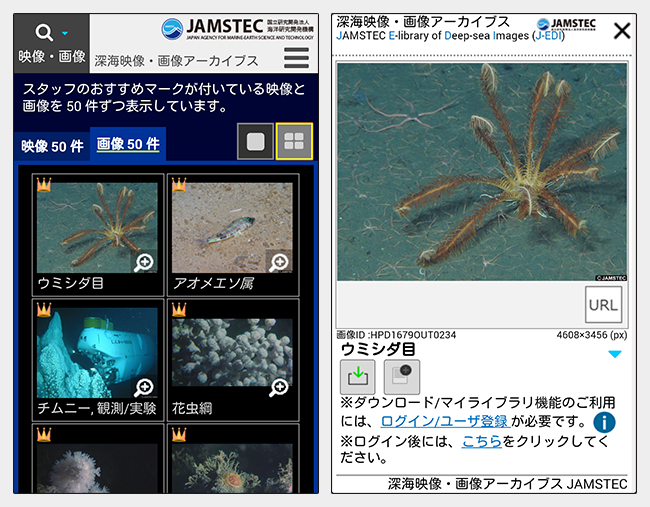The image size is (650, 507).
Task: Click the ウミシダ目 title in detail panel
Action: click(378, 349)
